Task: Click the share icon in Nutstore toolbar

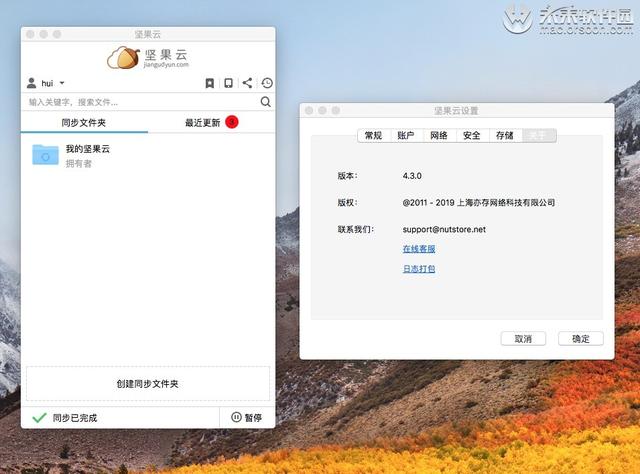Action: click(247, 83)
